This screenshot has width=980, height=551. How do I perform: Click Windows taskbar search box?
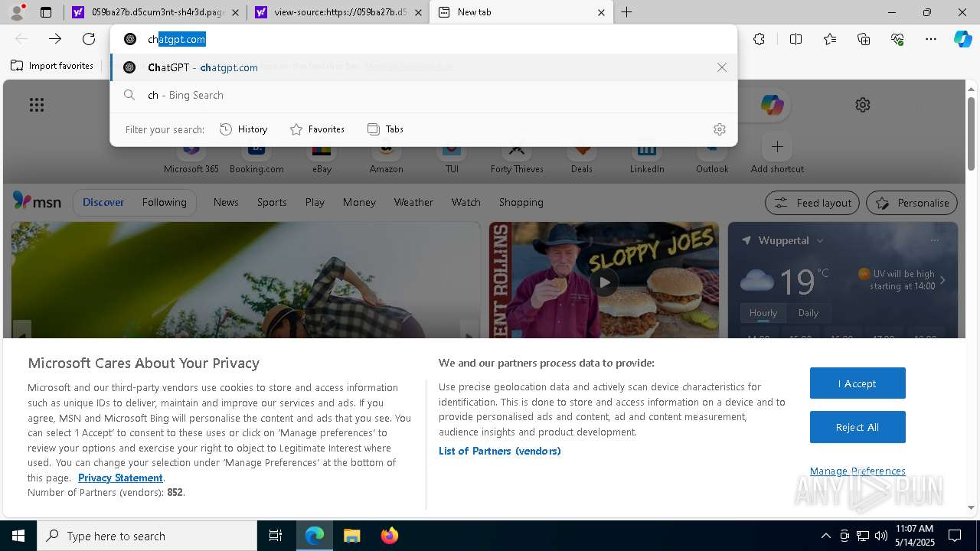click(x=147, y=536)
